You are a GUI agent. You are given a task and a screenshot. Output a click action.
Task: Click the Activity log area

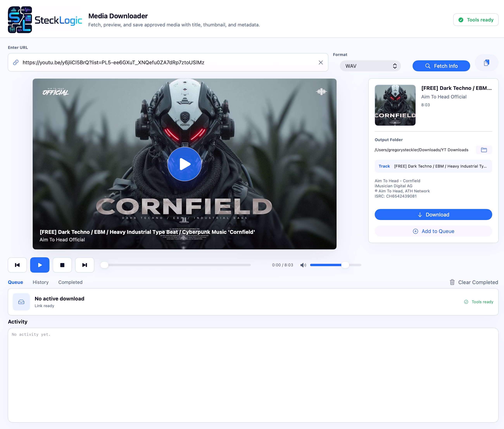253,375
